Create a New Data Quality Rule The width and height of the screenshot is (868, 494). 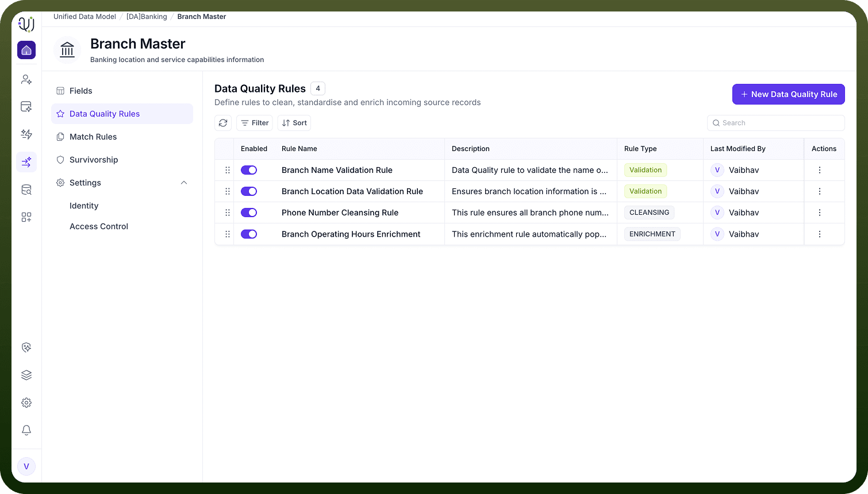tap(788, 94)
